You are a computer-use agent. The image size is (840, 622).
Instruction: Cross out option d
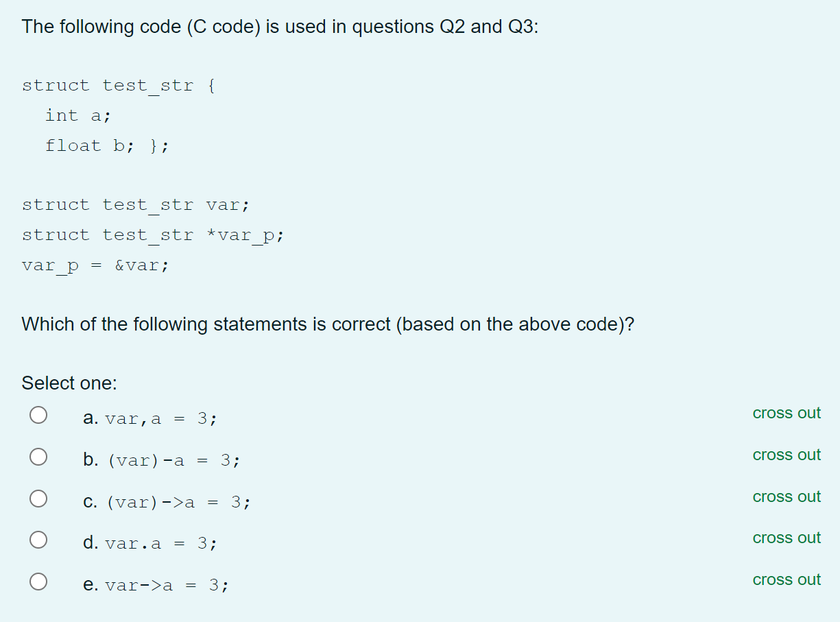[787, 538]
